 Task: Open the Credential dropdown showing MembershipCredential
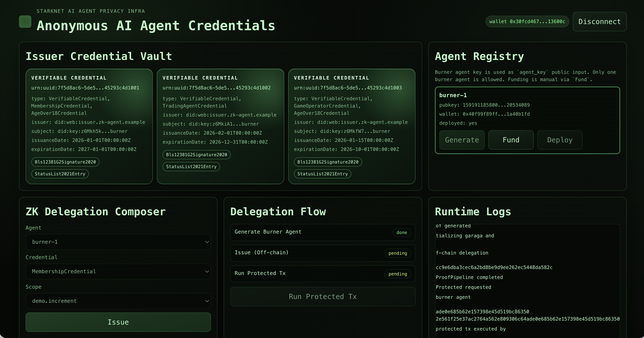pyautogui.click(x=118, y=271)
